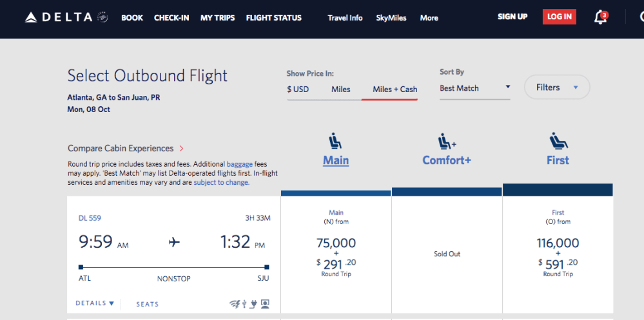Select the Miles + Cash price option
The width and height of the screenshot is (644, 320).
pyautogui.click(x=395, y=89)
